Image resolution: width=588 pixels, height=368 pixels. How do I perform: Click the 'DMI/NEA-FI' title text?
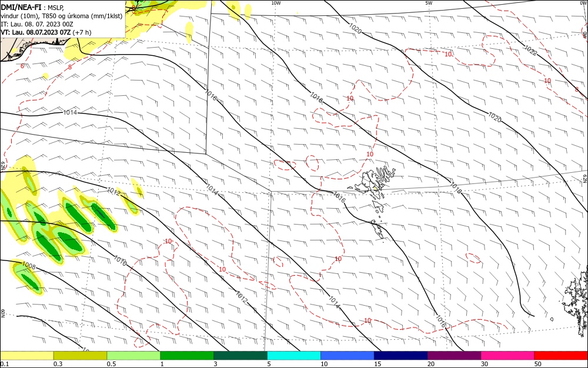click(21, 6)
